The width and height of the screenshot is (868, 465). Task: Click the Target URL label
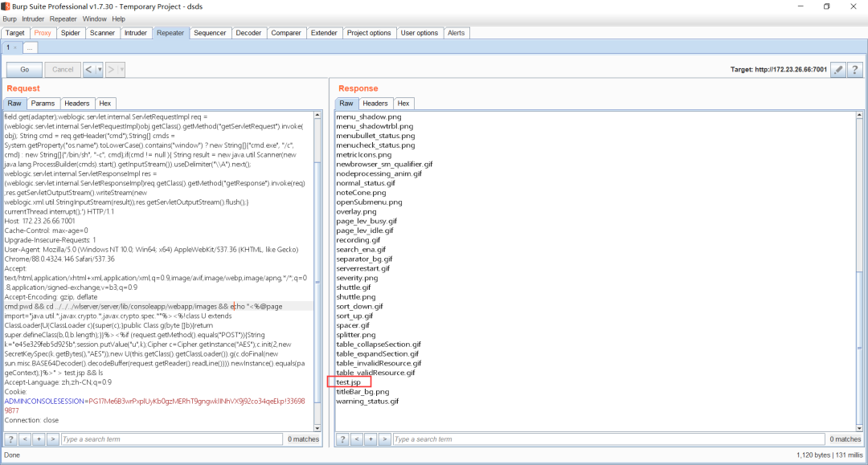tap(778, 70)
